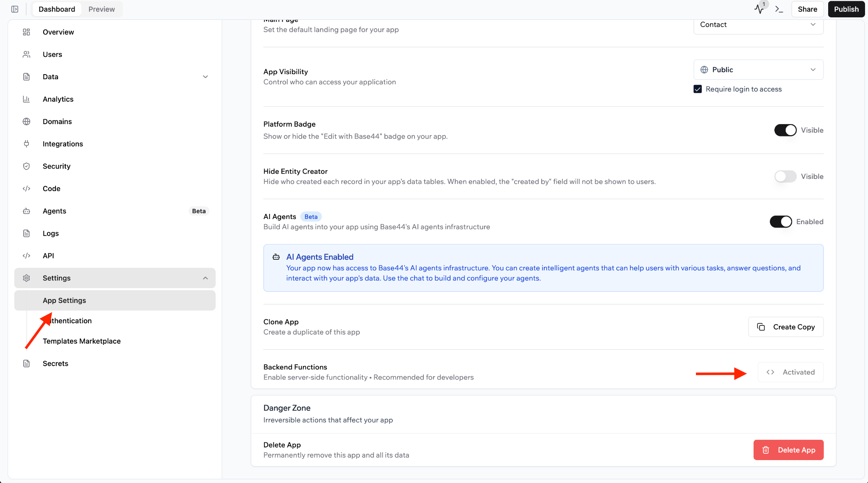Expand the Data sidebar section
The width and height of the screenshot is (868, 483).
[205, 77]
